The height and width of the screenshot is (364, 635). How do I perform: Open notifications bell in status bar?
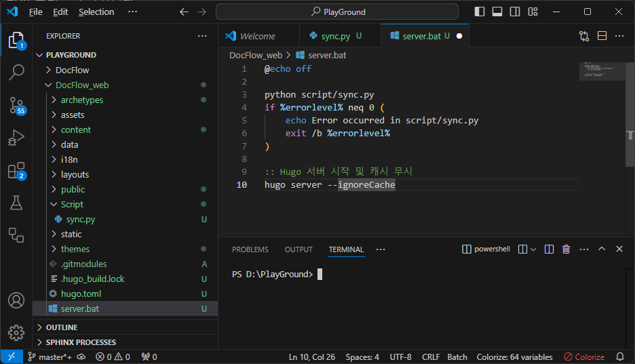point(620,357)
